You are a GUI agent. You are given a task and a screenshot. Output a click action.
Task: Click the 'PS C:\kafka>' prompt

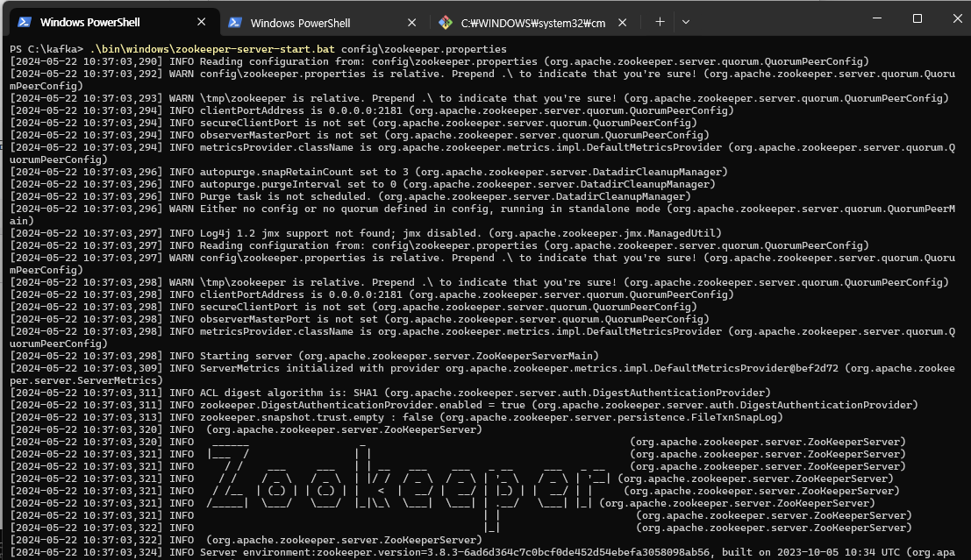[x=46, y=49]
